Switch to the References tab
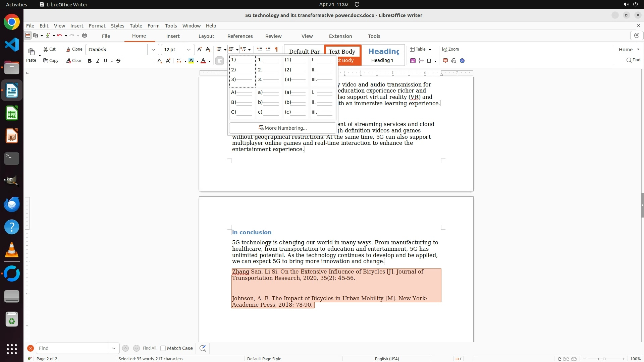 point(240,36)
